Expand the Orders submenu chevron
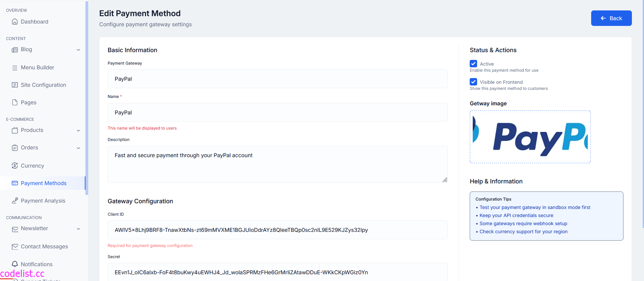 (x=78, y=148)
